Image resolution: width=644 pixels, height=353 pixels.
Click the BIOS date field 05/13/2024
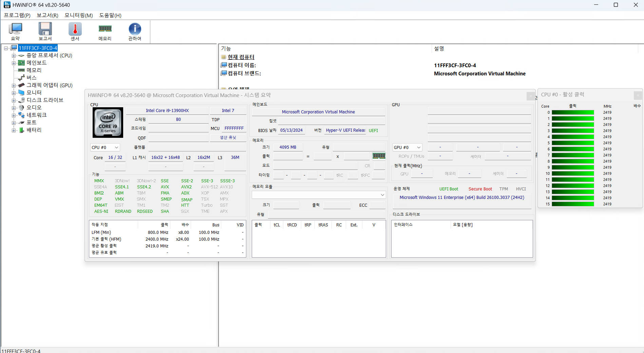(291, 130)
